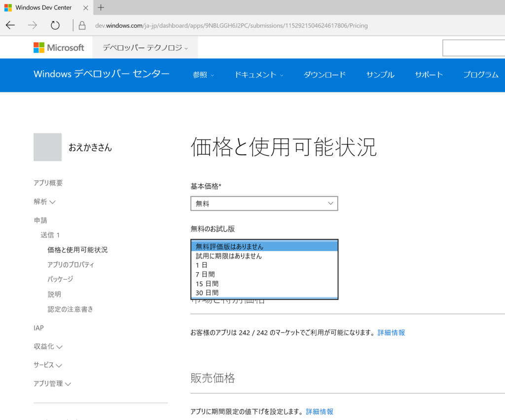Viewport: 505px width, 420px height.
Task: Click the Microsoft logo
Action: point(59,48)
